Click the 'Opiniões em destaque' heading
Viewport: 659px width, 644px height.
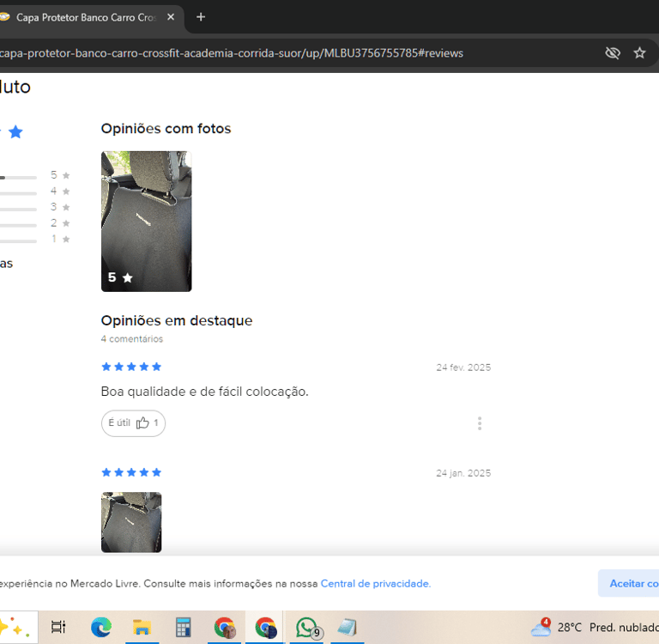(177, 320)
